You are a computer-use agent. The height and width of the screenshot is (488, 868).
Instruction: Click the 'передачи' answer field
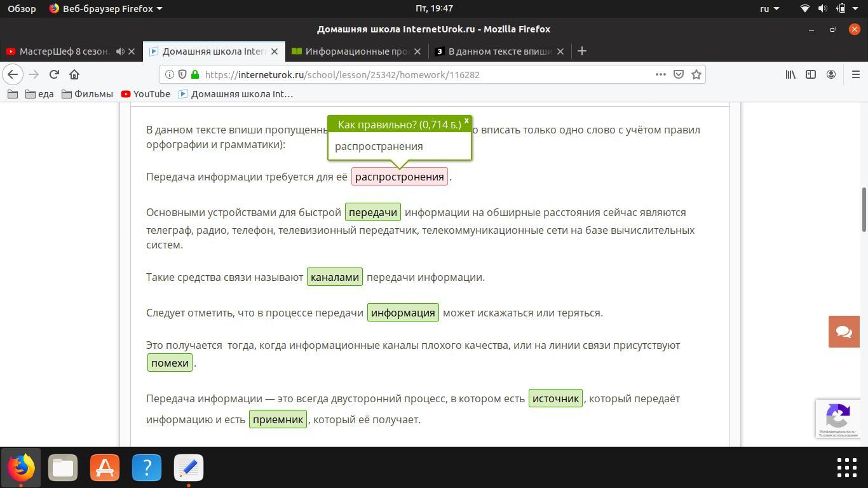[x=373, y=212]
